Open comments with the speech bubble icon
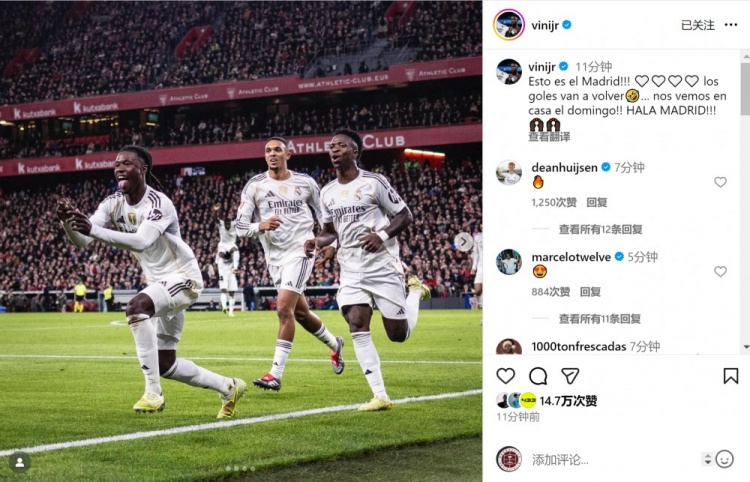The image size is (750, 482). [538, 376]
